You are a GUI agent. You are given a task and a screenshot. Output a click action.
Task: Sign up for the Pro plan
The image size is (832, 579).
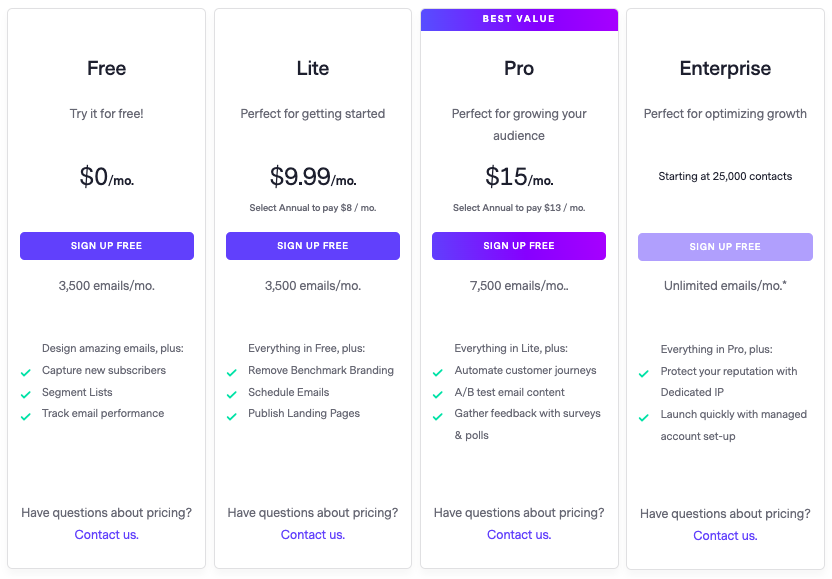tap(518, 246)
